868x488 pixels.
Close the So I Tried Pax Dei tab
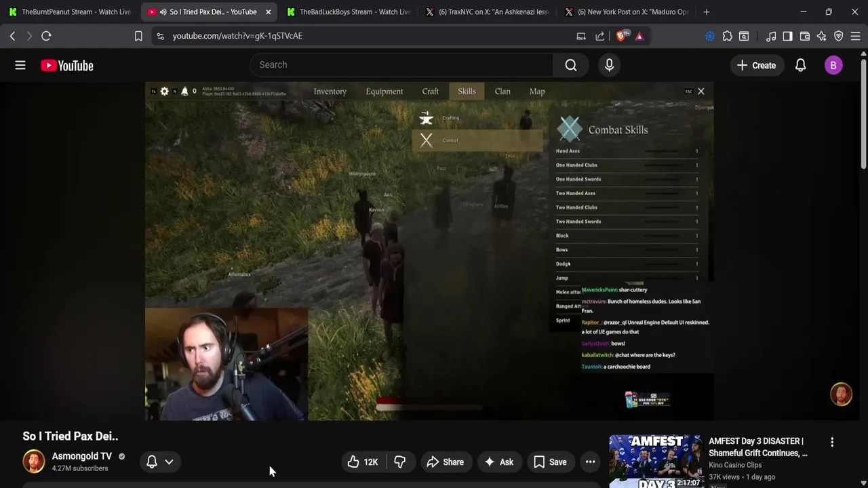[x=268, y=12]
